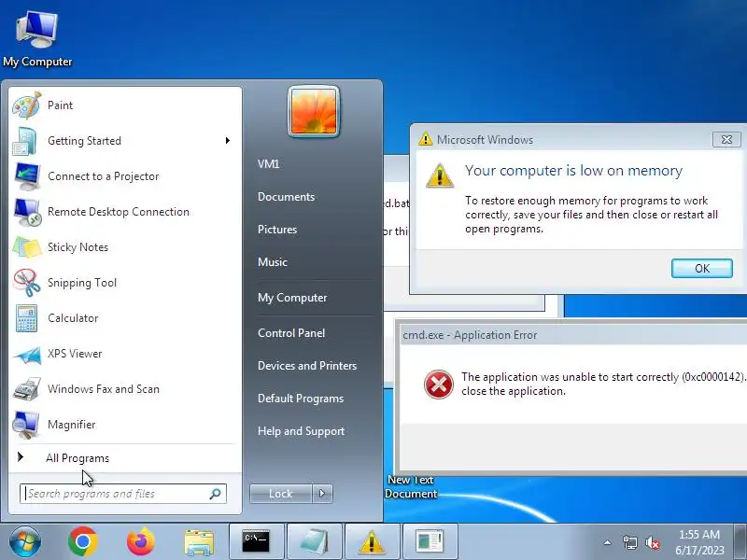Launch Connect to a Projector

coord(124,176)
